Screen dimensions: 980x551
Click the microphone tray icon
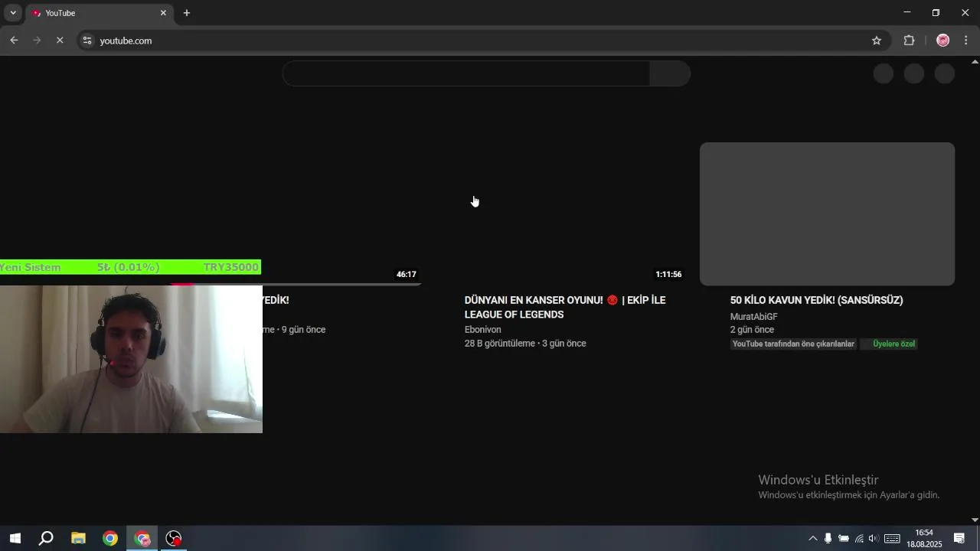pos(828,539)
